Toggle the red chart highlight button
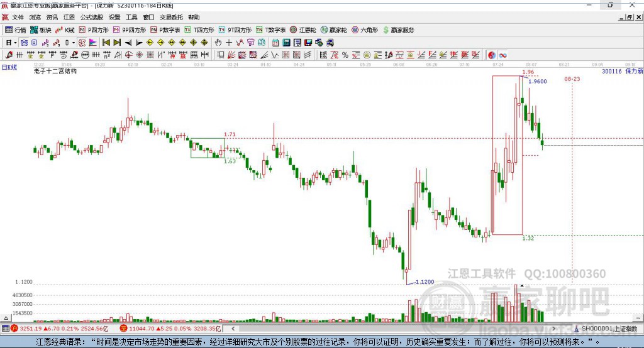 pos(82,43)
